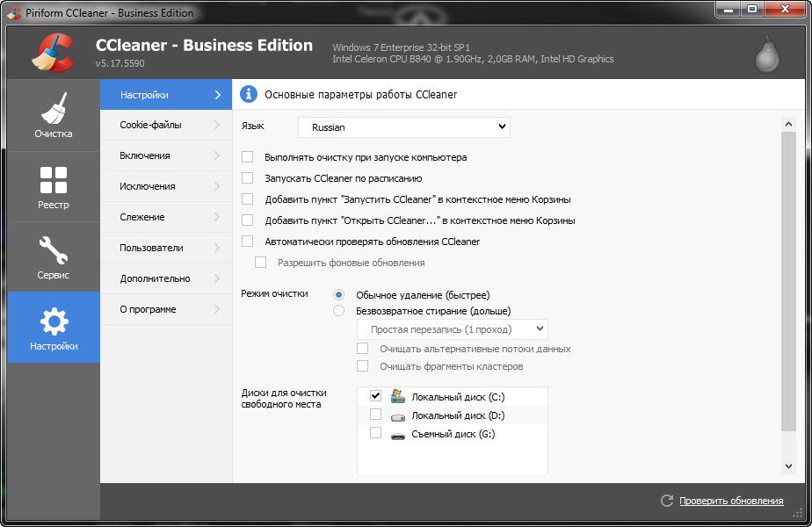Open the Дополнительно settings section
Viewport: 812px width, 527px height.
[x=155, y=278]
